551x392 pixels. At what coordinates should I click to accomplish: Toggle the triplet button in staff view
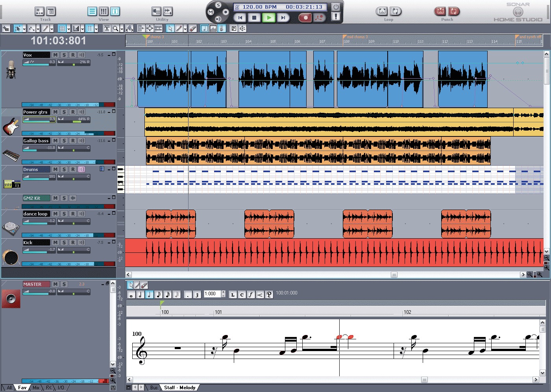click(197, 294)
